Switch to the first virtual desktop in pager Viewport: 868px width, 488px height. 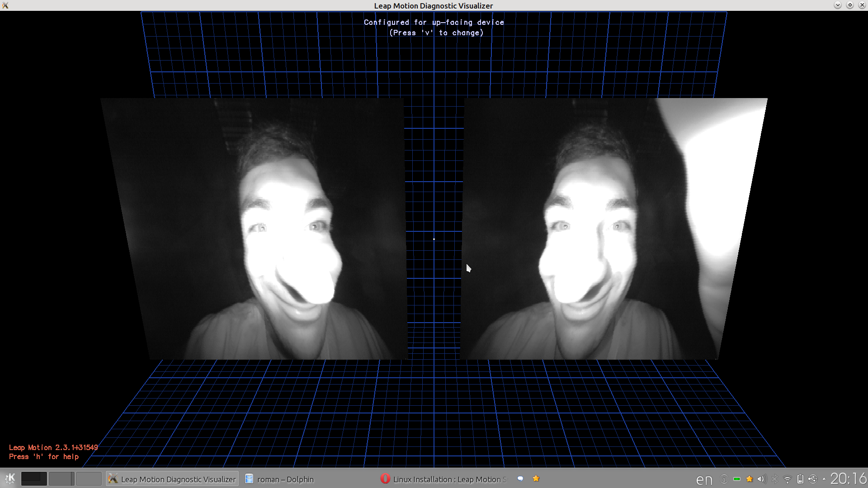(34, 479)
